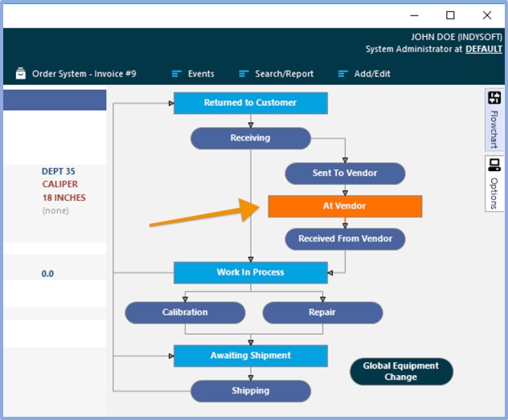
Task: Click the Events menu icon
Action: tap(177, 74)
